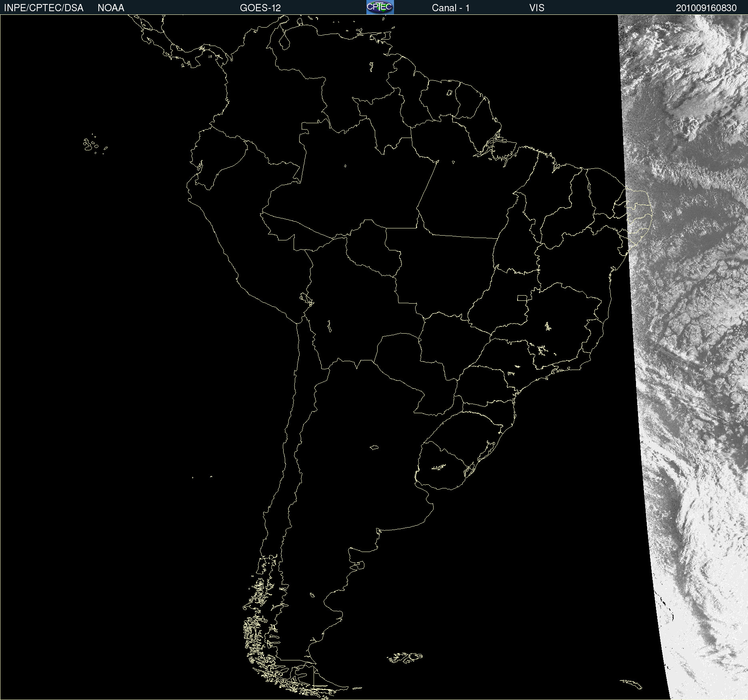This screenshot has height=700, width=748.
Task: Click the Canal - 1 label
Action: point(451,8)
